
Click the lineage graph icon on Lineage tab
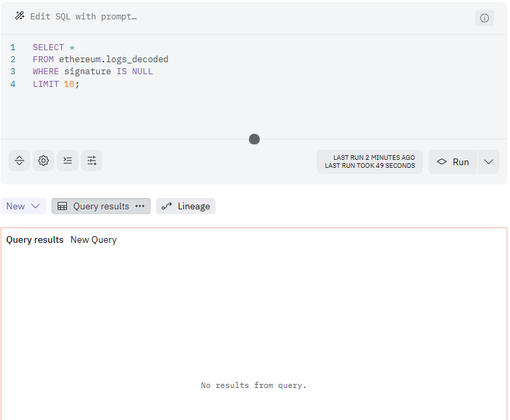click(x=167, y=206)
